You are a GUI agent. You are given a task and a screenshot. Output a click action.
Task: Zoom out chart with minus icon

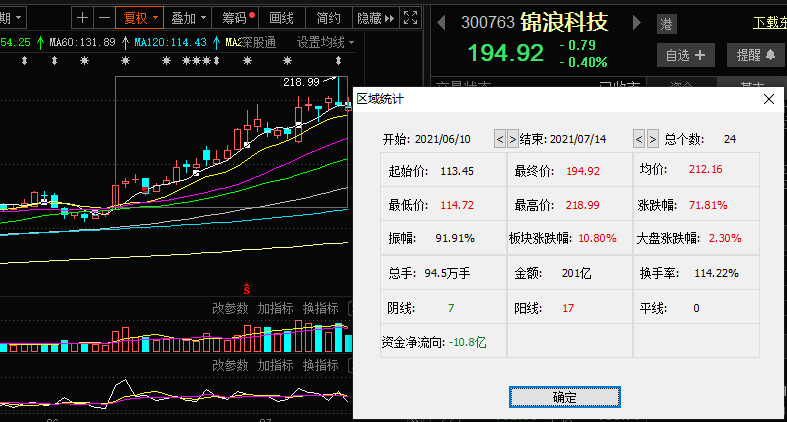tap(103, 18)
